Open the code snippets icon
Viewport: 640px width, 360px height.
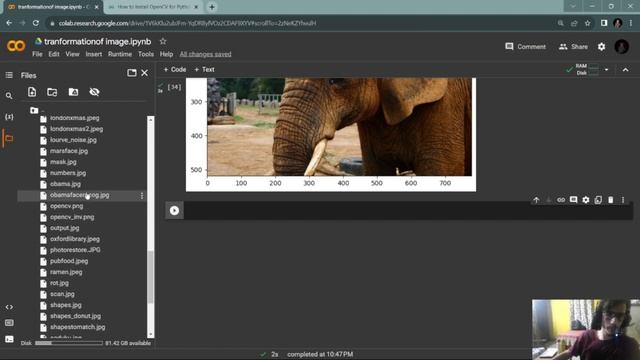[x=9, y=307]
